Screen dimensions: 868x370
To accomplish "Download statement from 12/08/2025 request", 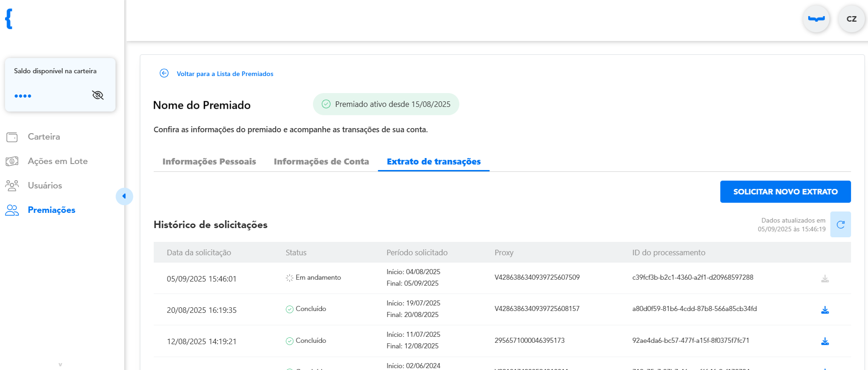I will pos(825,341).
